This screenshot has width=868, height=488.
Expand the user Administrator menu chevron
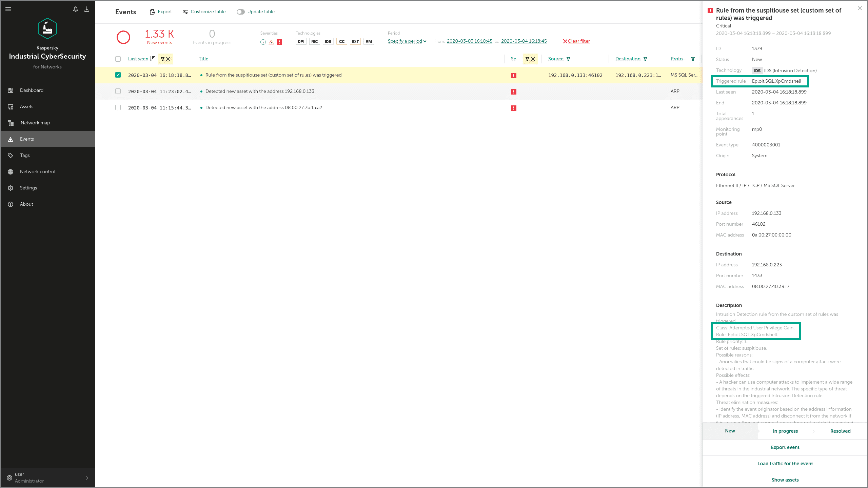[87, 478]
